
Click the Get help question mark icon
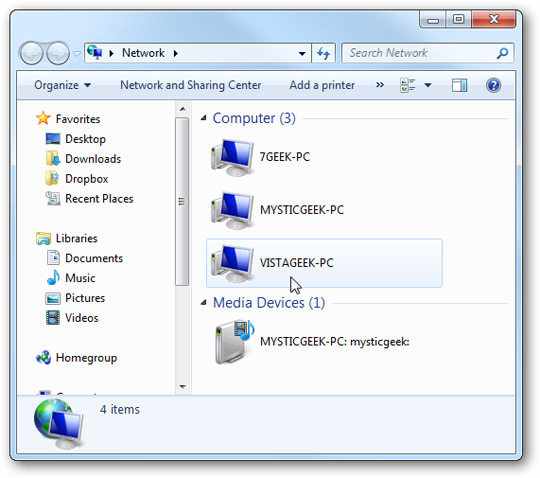point(493,85)
